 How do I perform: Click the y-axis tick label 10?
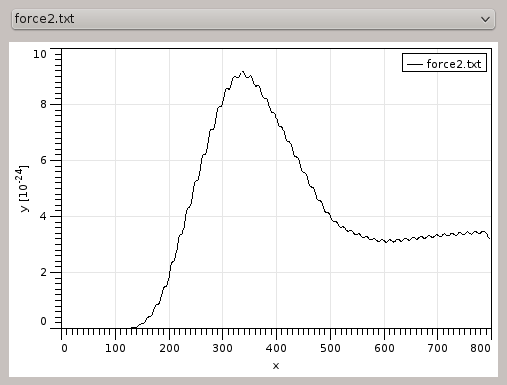point(40,54)
